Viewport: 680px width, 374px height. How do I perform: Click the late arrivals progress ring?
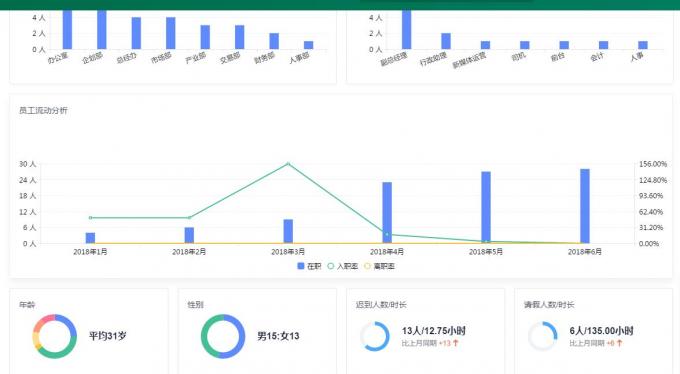[x=375, y=336]
